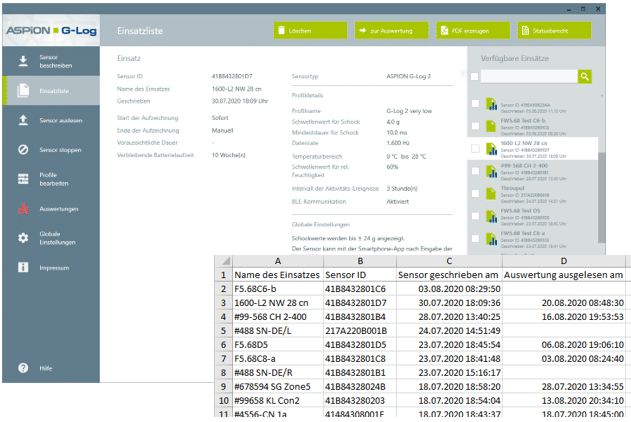
Task: Click Sensor ID value 41B8432801D7 in Einsatz details
Action: (232, 76)
